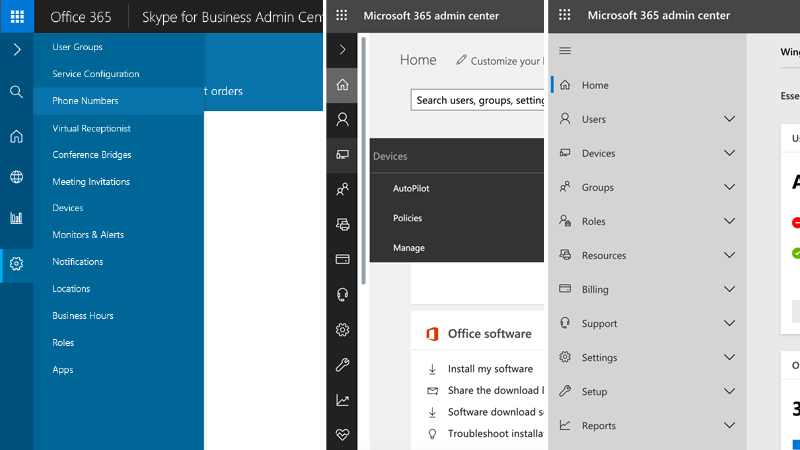Open Notifications in the blue menu
The width and height of the screenshot is (800, 450).
[x=78, y=262]
